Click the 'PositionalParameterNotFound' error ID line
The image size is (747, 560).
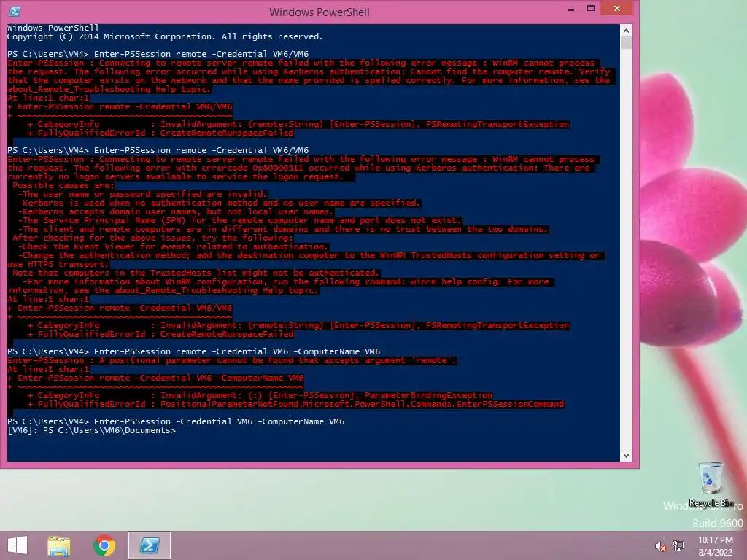[286, 404]
